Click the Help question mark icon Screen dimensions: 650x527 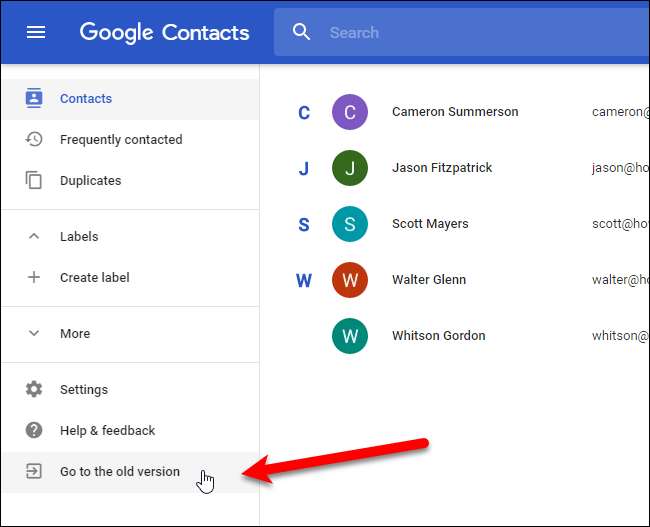click(34, 430)
